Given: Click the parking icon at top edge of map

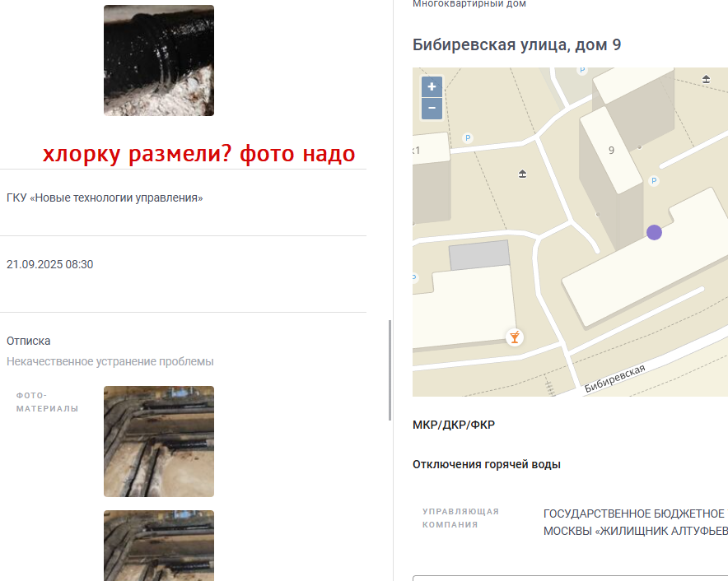Looking at the screenshot, I should click(x=581, y=70).
